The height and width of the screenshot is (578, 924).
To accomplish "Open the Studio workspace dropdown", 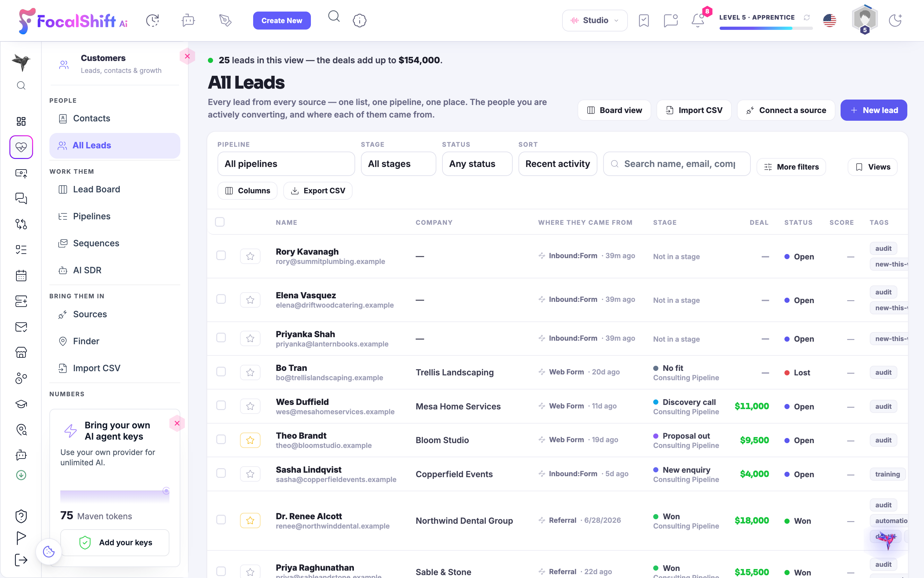I will 595,20.
